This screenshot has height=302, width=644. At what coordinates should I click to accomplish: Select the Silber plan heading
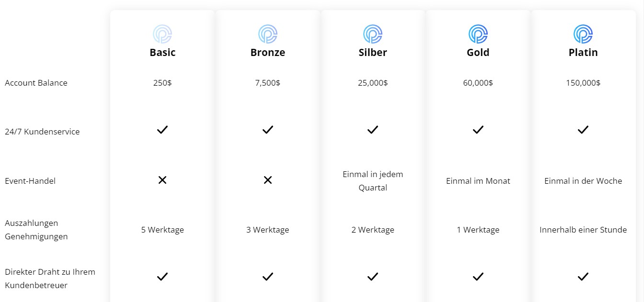tap(373, 53)
